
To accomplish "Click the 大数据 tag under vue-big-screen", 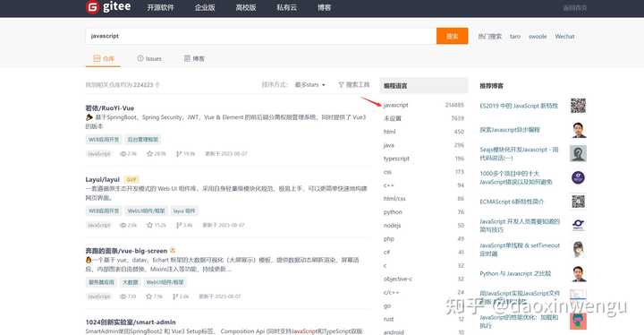I will 131,282.
